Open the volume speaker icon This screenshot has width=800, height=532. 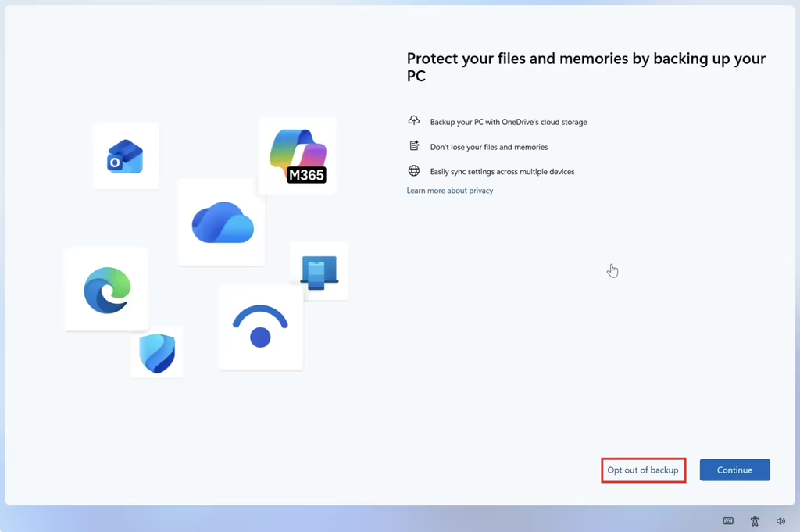click(x=780, y=521)
